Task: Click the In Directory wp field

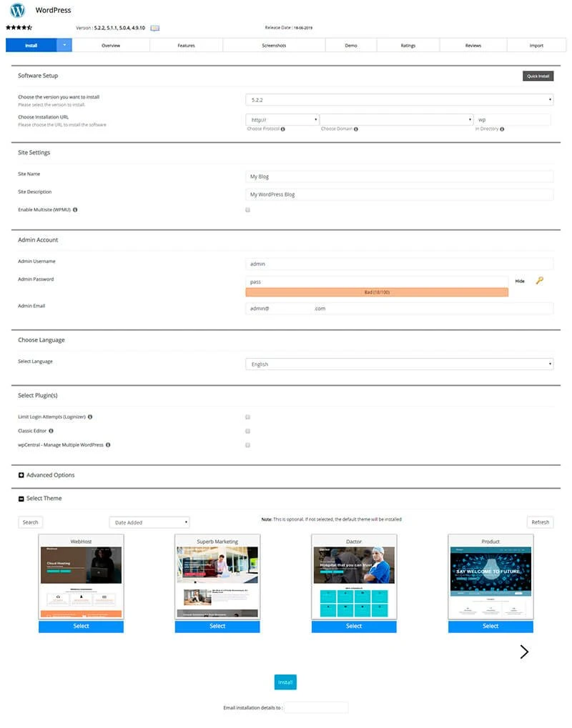Action: (513, 120)
